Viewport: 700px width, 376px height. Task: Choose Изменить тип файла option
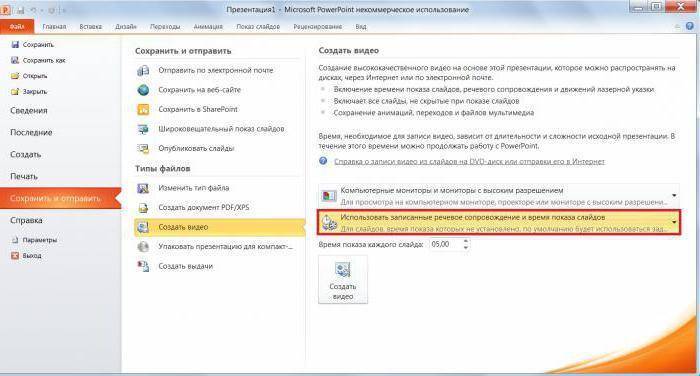point(194,188)
